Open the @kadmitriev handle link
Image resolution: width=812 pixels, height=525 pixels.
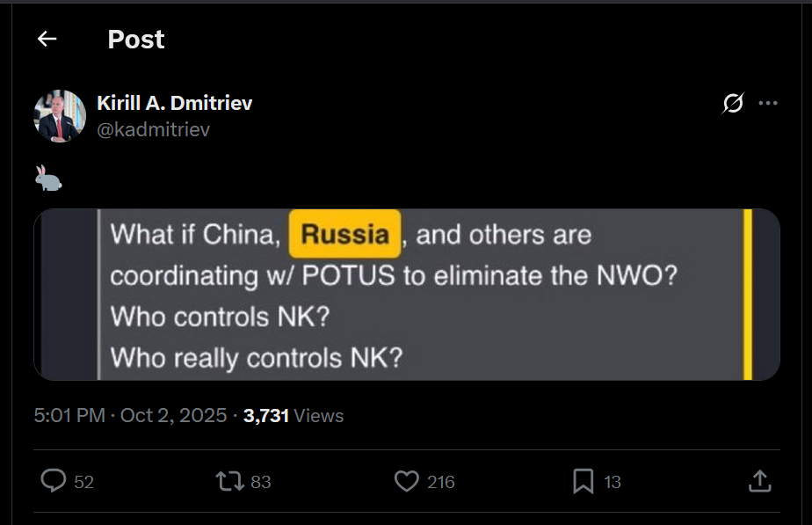(x=153, y=130)
